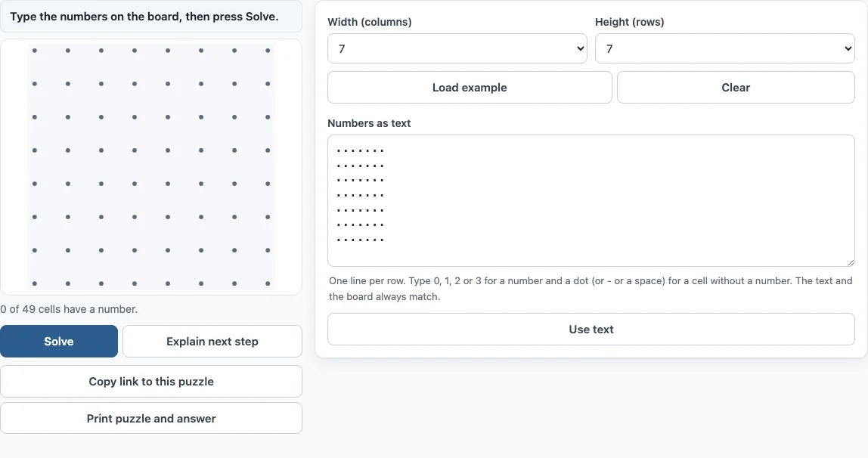Click the textarea resize handle corner
This screenshot has width=868, height=458.
(x=851, y=262)
